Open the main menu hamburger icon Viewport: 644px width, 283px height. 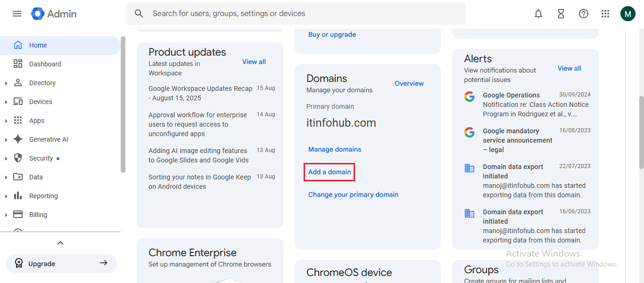pyautogui.click(x=17, y=14)
